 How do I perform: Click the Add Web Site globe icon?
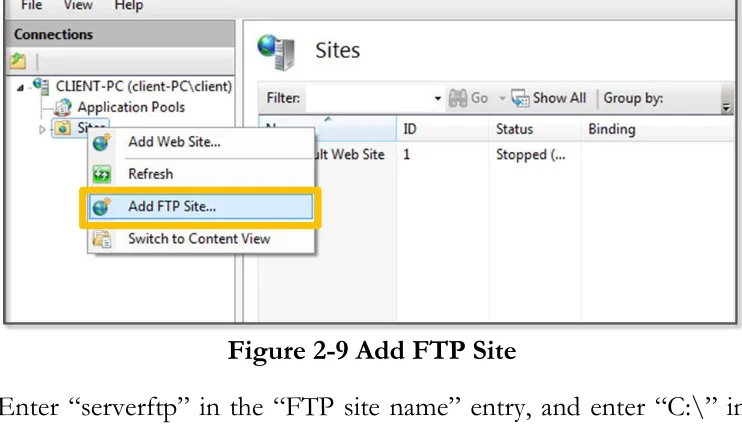tap(102, 142)
